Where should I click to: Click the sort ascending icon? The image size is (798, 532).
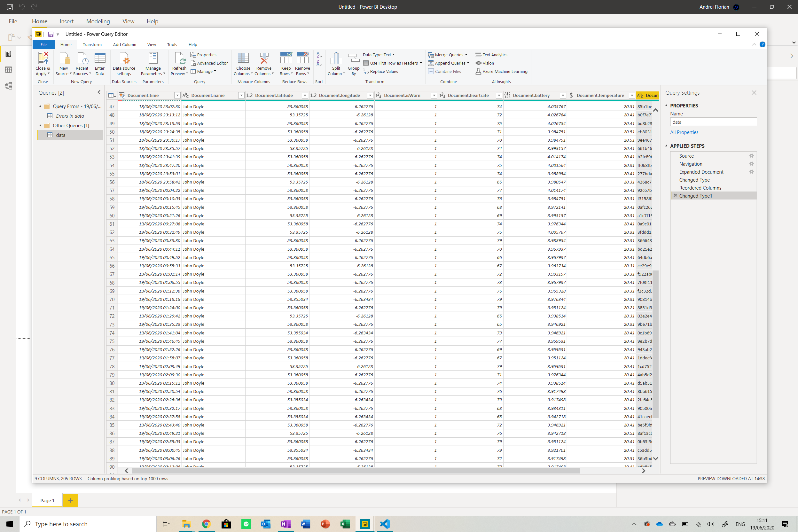(x=319, y=55)
